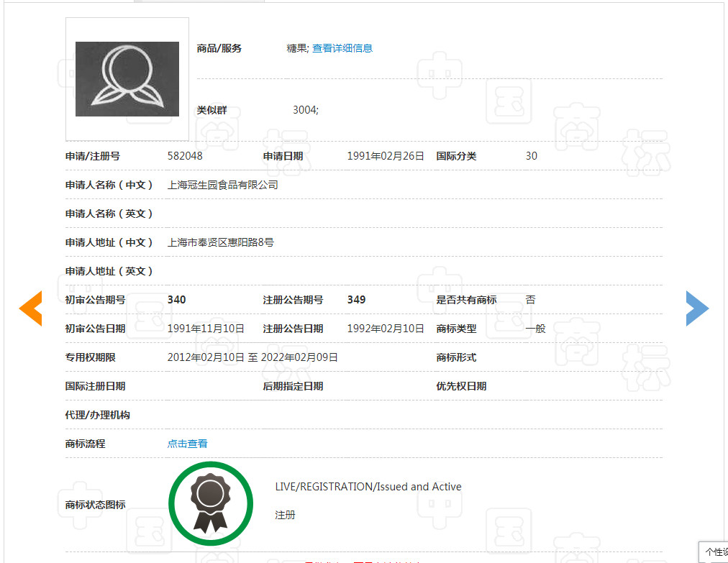The width and height of the screenshot is (728, 563).
Task: Click the exclusive rights period date range
Action: click(252, 357)
